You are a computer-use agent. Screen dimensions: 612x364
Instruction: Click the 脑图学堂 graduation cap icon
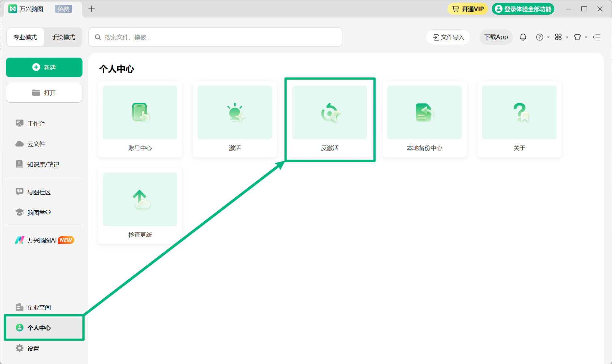(x=20, y=212)
